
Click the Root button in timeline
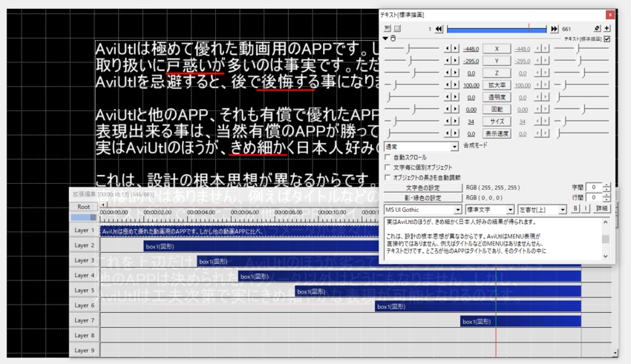[x=84, y=207]
